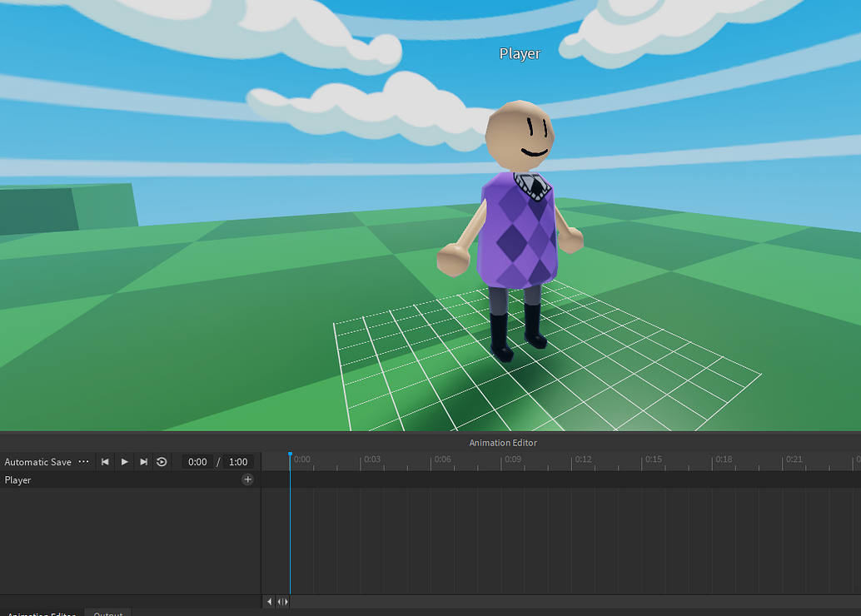The height and width of the screenshot is (616, 861).
Task: Open the Automatic Save options with the ellipsis
Action: pos(83,461)
